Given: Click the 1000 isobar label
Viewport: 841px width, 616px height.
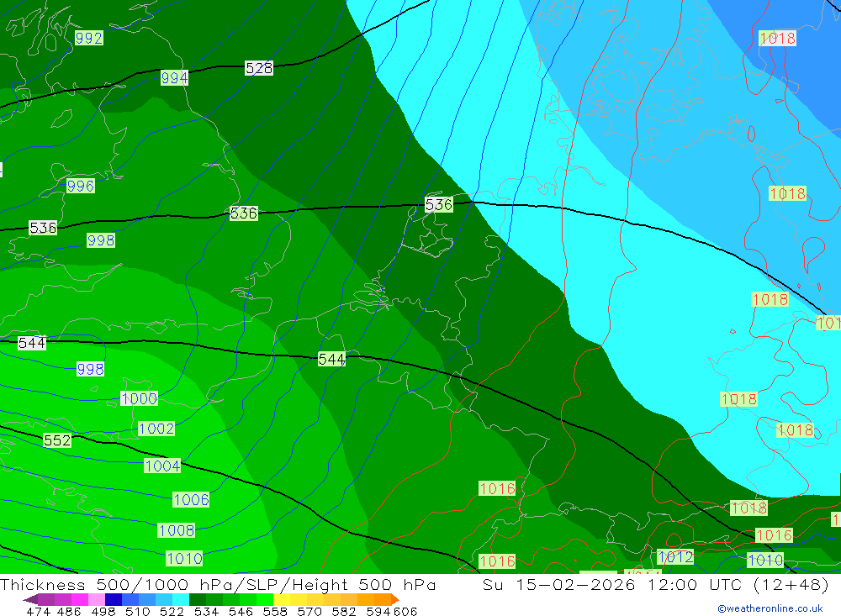Looking at the screenshot, I should point(139,398).
